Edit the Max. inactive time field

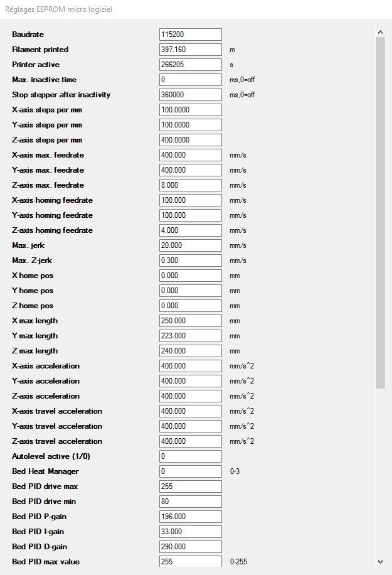point(191,80)
